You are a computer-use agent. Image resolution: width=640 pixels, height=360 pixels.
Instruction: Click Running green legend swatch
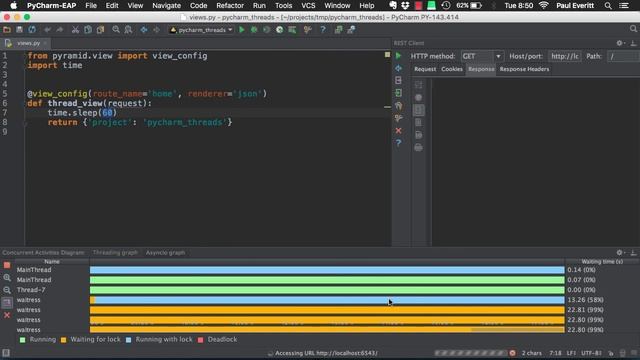click(22, 340)
